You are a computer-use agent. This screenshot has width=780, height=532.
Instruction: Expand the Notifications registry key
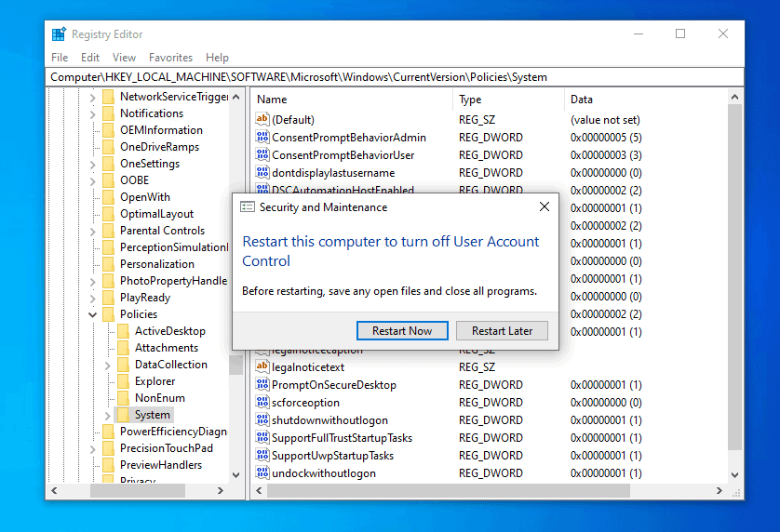(93, 113)
